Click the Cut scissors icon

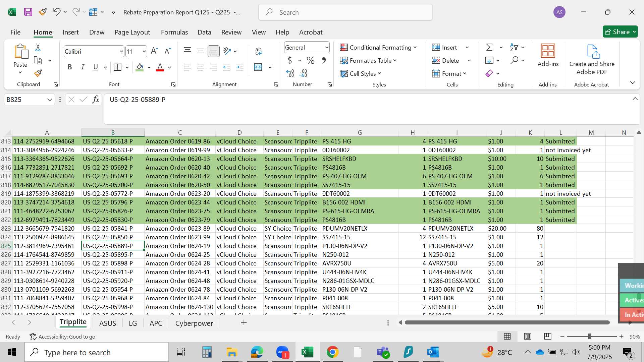tap(38, 48)
